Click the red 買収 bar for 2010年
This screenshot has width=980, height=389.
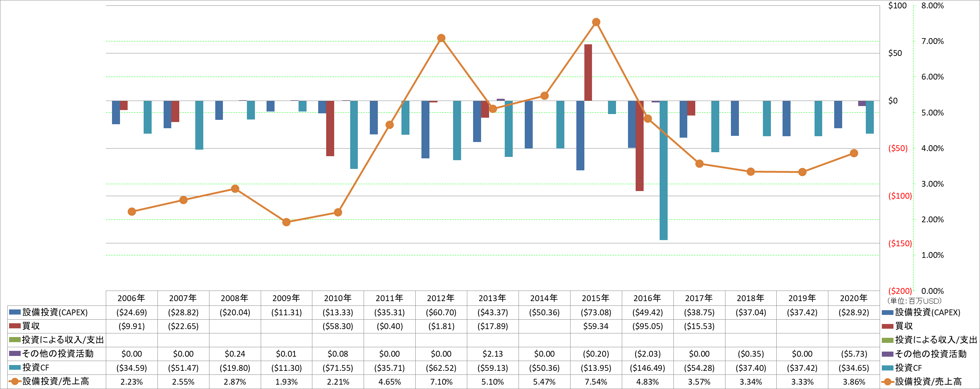pos(330,129)
